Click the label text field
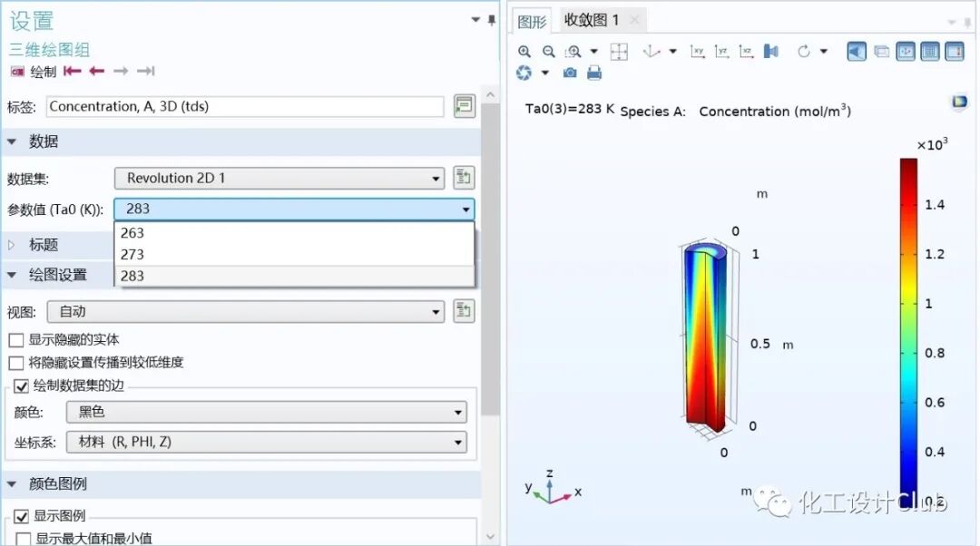 pos(245,106)
